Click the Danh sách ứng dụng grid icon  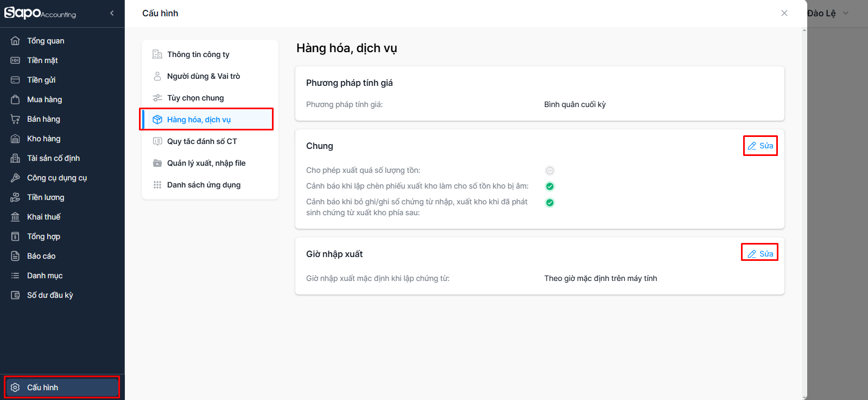(157, 185)
